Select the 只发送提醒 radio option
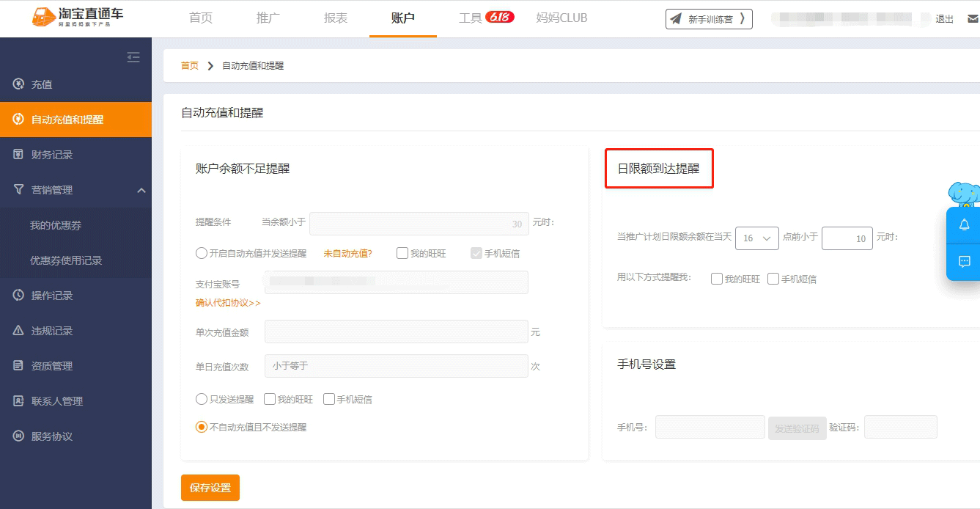Image resolution: width=980 pixels, height=509 pixels. coord(202,400)
